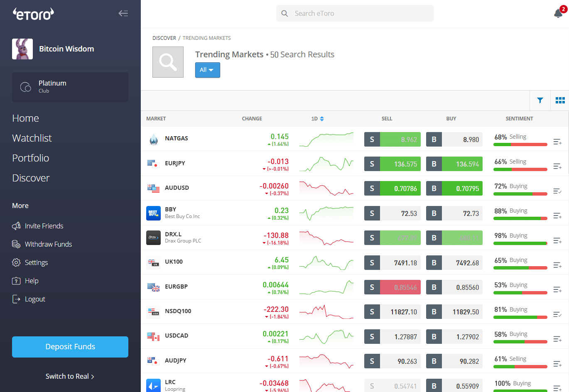Remove AUDUSD from watchlist
Viewport: 569px width, 392px height.
pyautogui.click(x=557, y=191)
